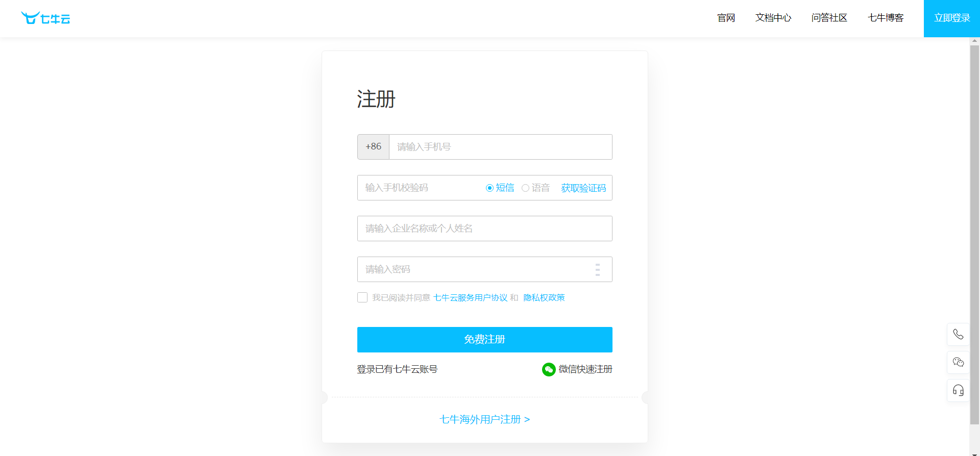
Task: Open 问答社区 in the top navigation
Action: 829,18
